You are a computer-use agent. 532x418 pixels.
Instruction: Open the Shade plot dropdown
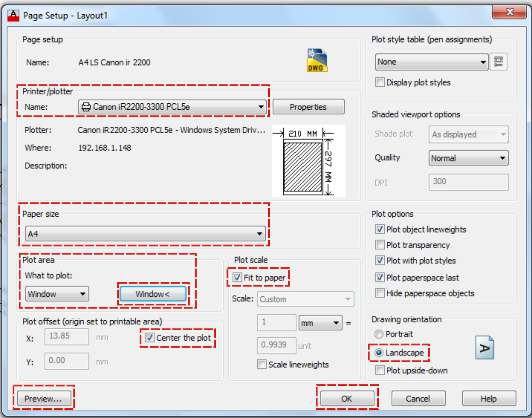click(468, 134)
